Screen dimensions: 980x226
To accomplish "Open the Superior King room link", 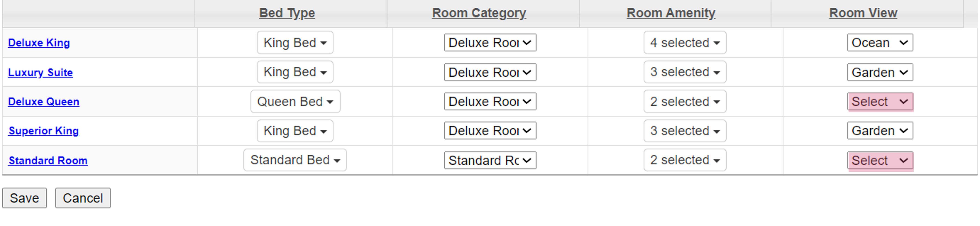I will click(x=44, y=131).
